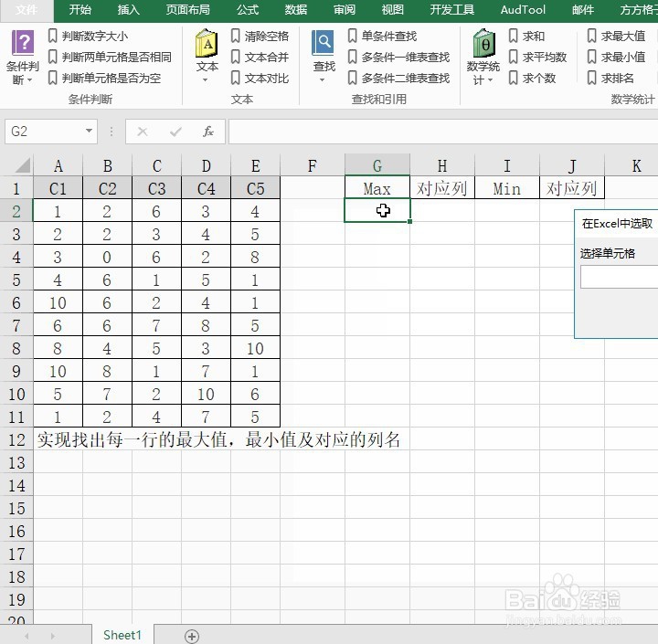
Task: Click 求个数 command
Action: point(532,78)
